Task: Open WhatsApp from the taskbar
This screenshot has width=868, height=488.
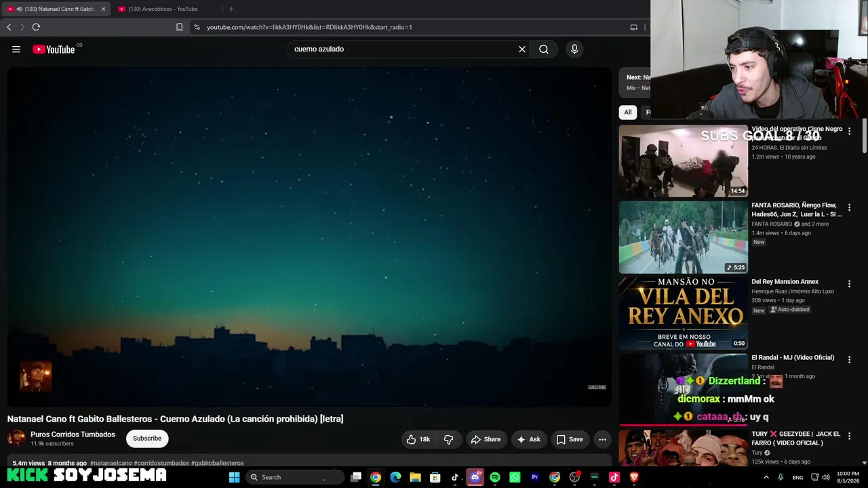Action: click(x=515, y=477)
